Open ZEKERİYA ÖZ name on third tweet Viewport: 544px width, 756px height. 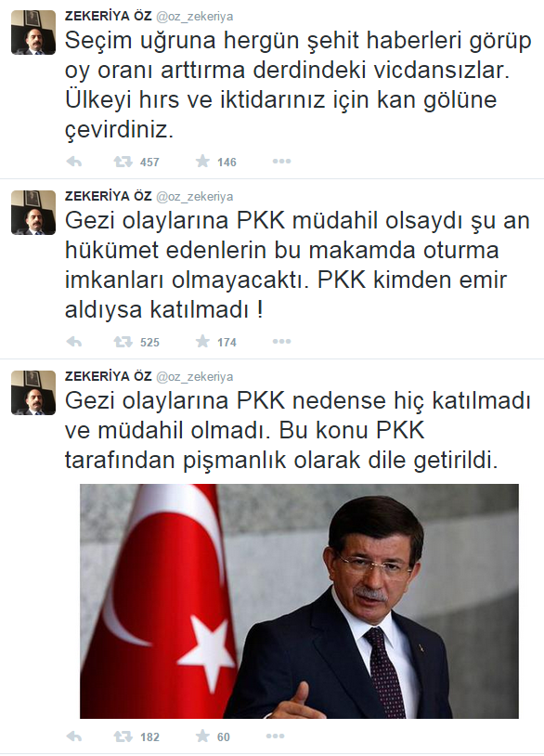pyautogui.click(x=109, y=376)
